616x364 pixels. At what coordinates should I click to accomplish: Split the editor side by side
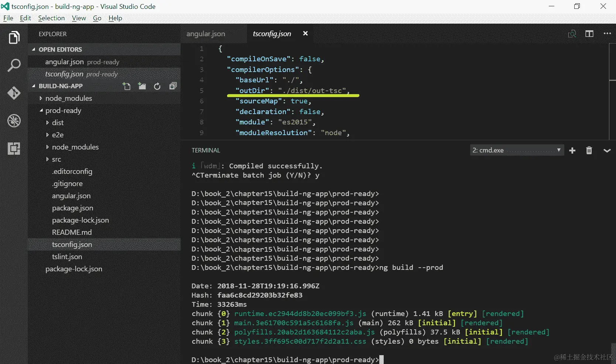pos(589,34)
